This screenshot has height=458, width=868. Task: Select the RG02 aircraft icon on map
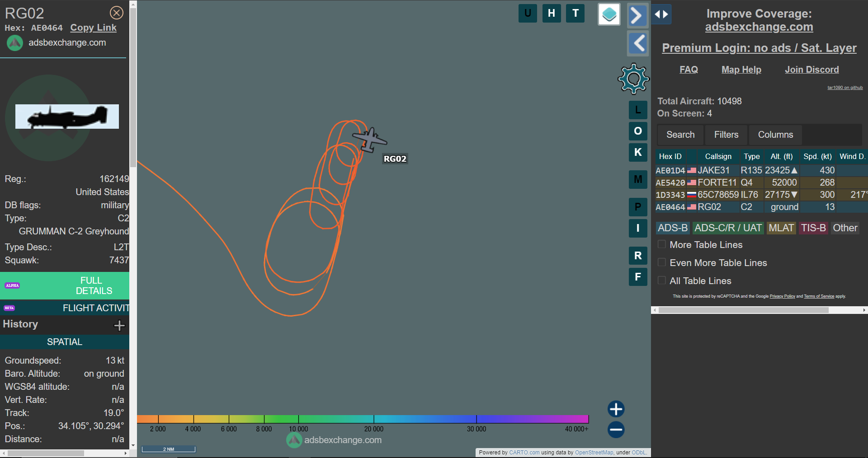(370, 140)
